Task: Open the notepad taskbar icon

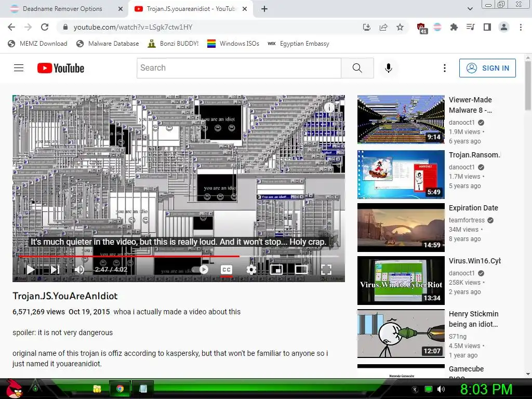Action: (x=143, y=389)
